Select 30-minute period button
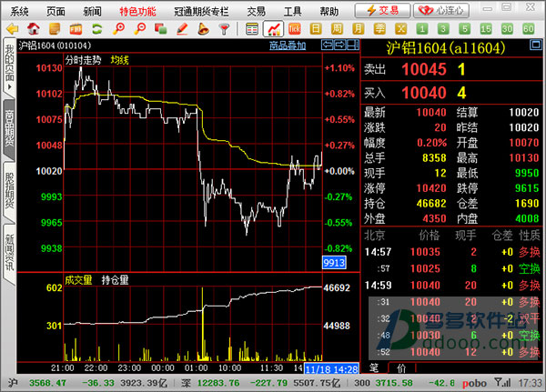The height and width of the screenshot is (392, 546). point(507,28)
